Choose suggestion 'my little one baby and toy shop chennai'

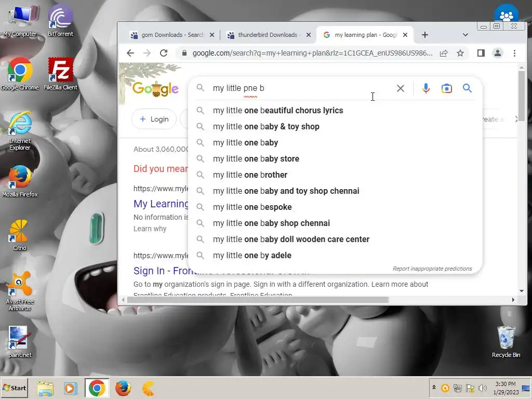point(335,191)
